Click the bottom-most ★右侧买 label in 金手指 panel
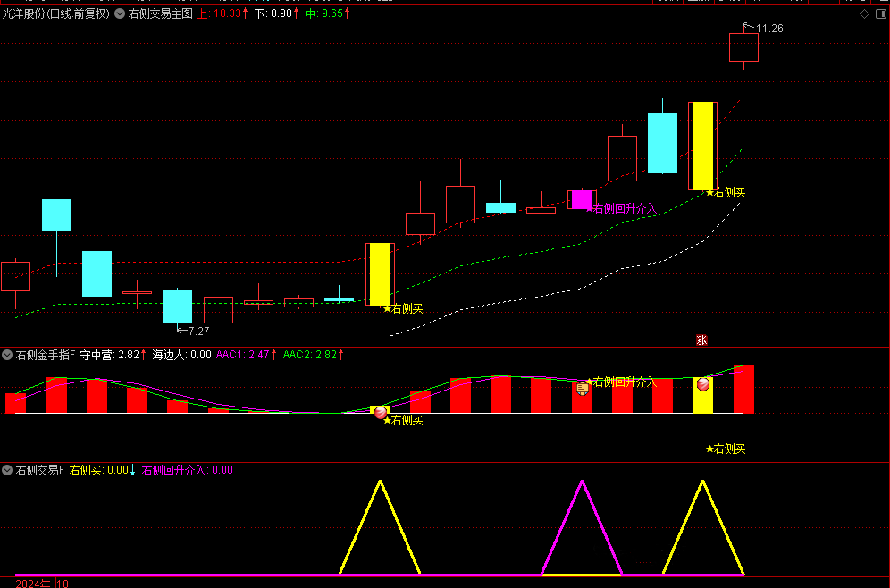The image size is (890, 588). 726,449
